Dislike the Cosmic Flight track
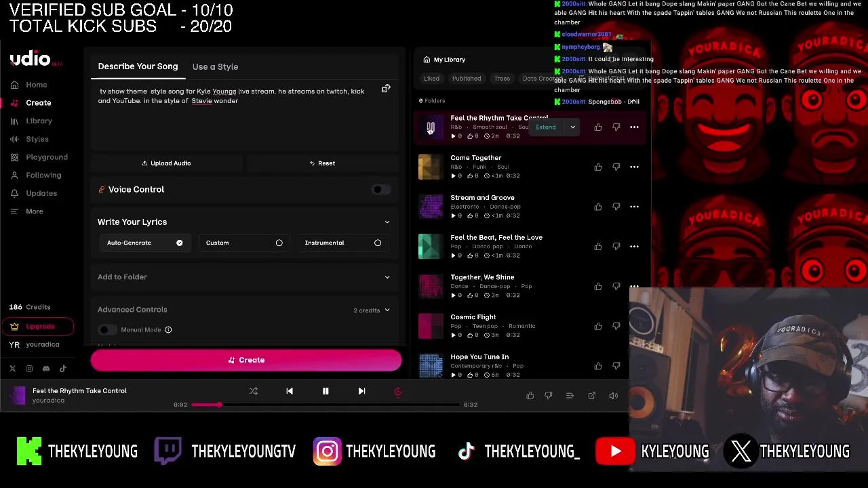This screenshot has height=488, width=868. (x=616, y=326)
